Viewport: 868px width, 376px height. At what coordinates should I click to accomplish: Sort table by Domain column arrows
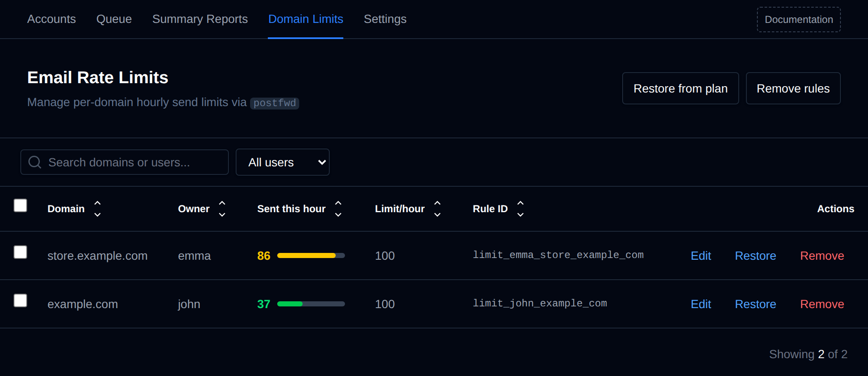click(97, 209)
